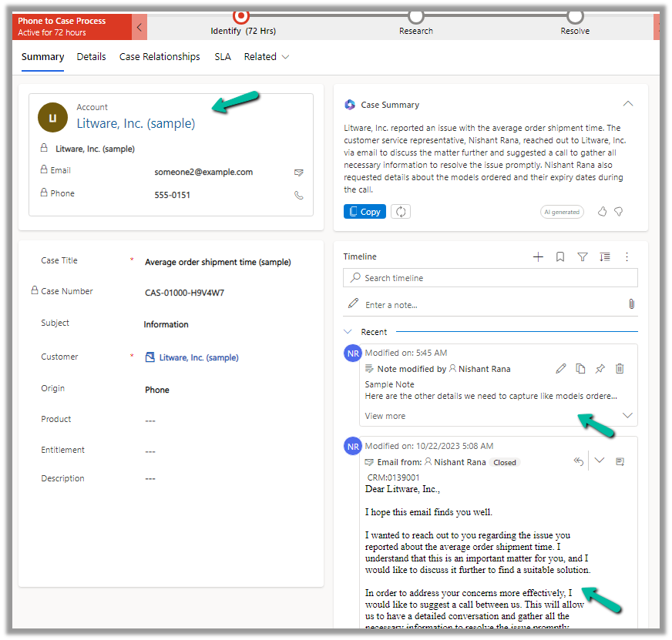Open the timeline bookmark icon
Image resolution: width=672 pixels, height=640 pixels.
pyautogui.click(x=560, y=257)
